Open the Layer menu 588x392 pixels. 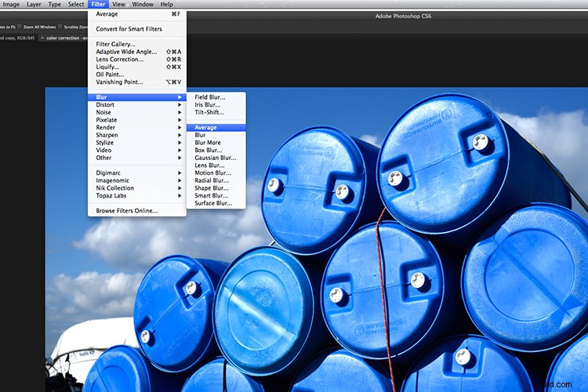point(34,4)
